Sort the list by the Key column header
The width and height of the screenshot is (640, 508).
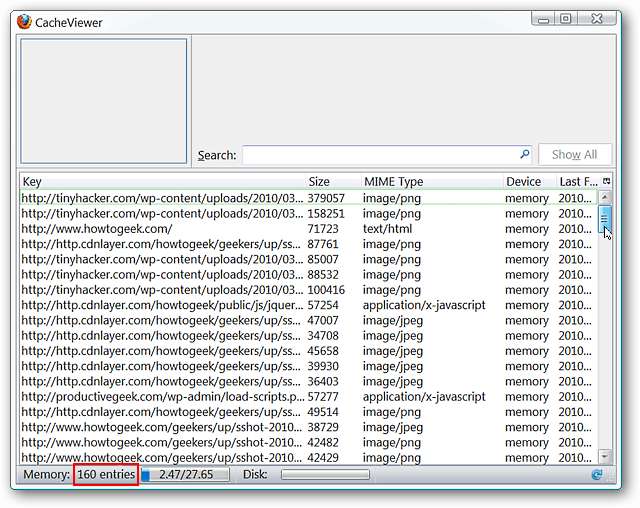point(162,181)
